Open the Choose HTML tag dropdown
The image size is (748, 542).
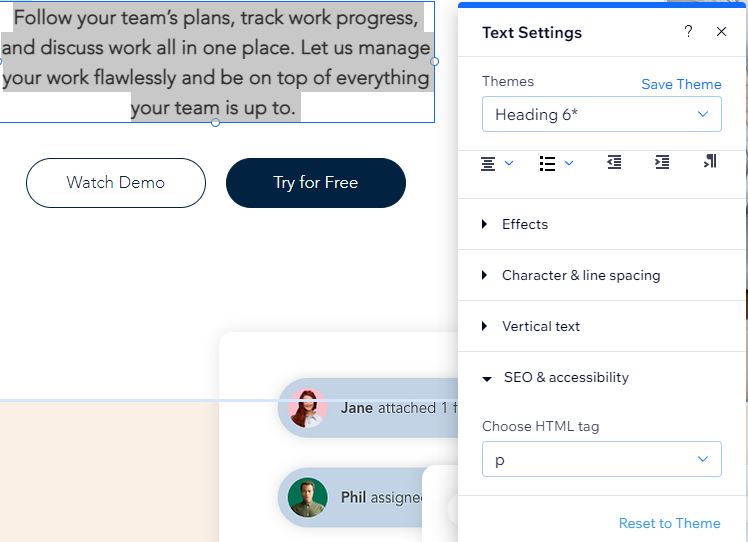601,459
